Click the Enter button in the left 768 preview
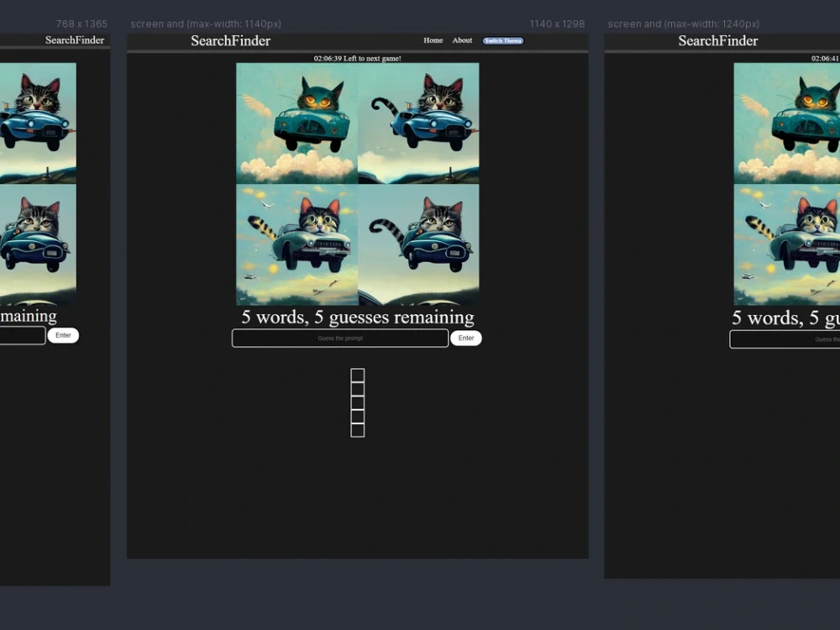The image size is (840, 630). pos(63,335)
